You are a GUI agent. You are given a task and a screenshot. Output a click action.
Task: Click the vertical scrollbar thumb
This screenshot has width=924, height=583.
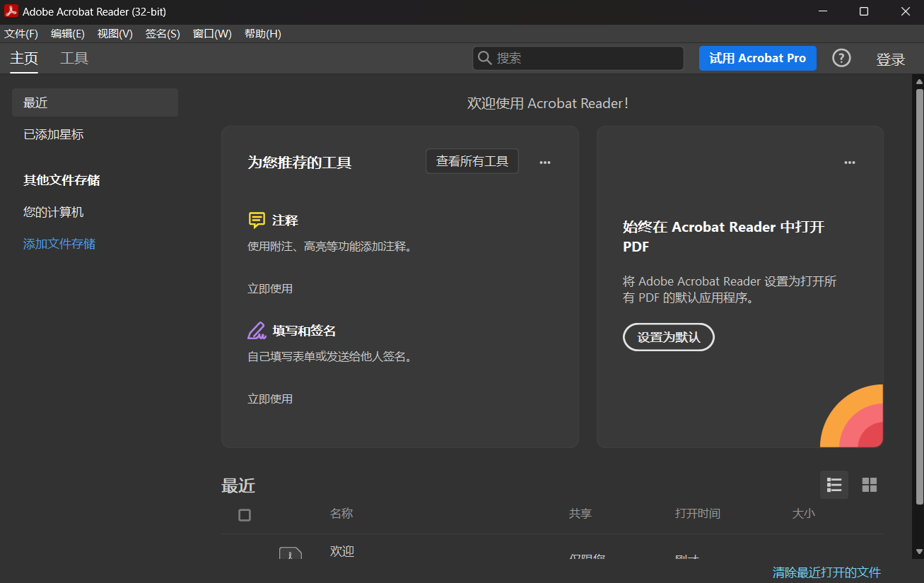click(919, 295)
